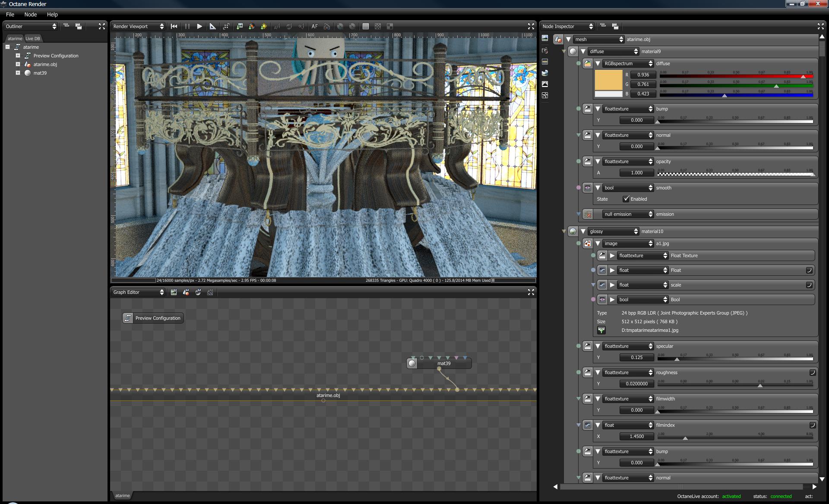Click the AF auto focus icon

(315, 26)
